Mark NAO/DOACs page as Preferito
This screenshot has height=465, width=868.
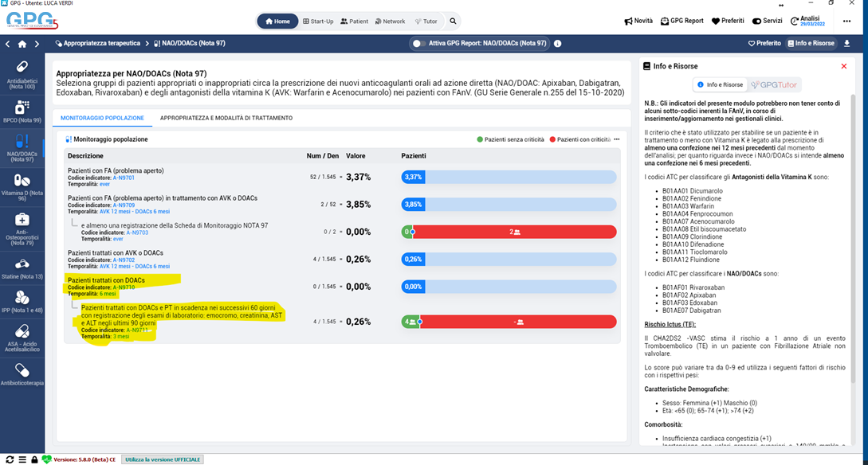[764, 44]
